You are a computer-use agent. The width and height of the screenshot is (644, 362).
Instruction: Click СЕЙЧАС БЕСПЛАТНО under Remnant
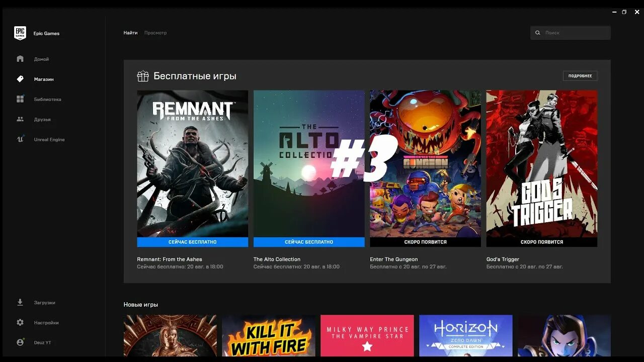click(x=193, y=242)
